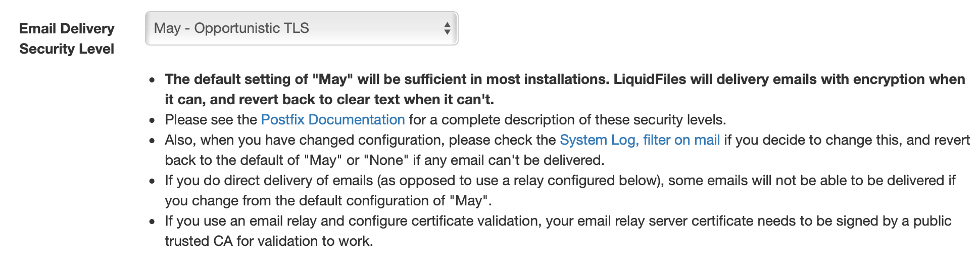Click the phrase "relay configured below"

click(x=583, y=181)
